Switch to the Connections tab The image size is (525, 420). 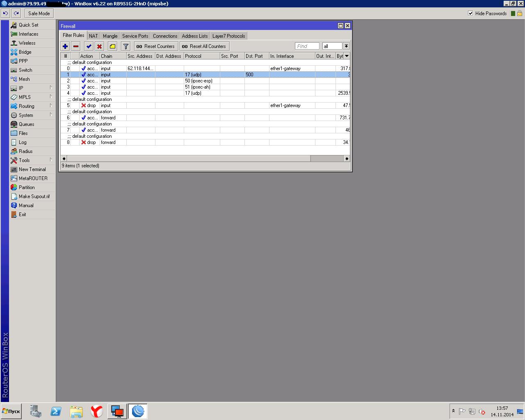coord(165,36)
